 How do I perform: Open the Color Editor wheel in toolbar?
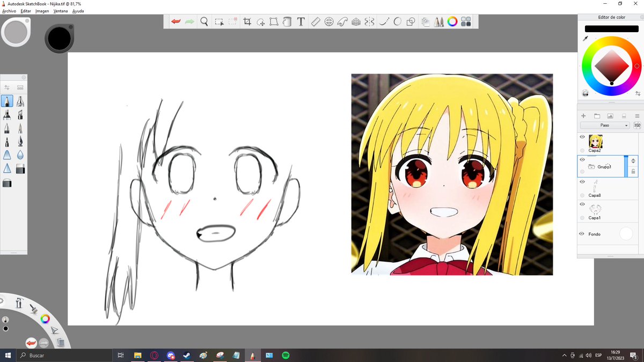coord(452,21)
